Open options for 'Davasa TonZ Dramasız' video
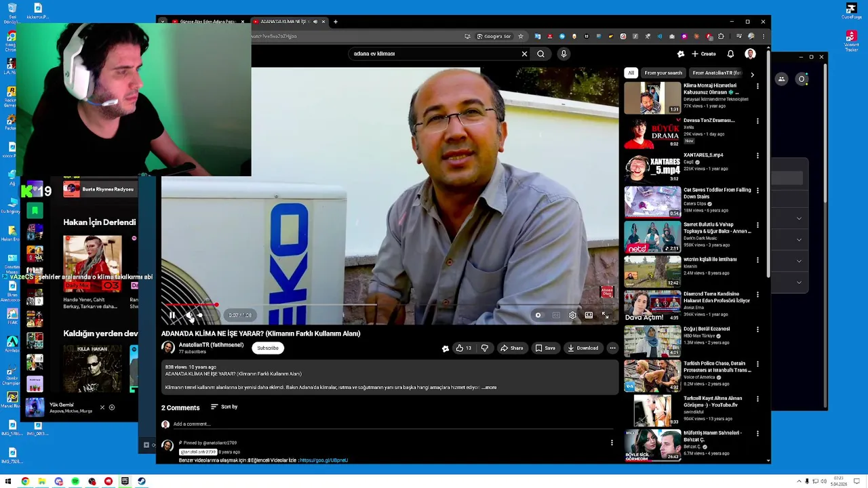The height and width of the screenshot is (488, 868). 757,121
